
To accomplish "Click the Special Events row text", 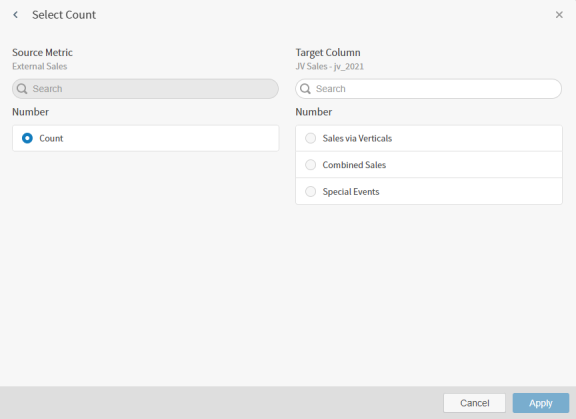I will point(351,192).
